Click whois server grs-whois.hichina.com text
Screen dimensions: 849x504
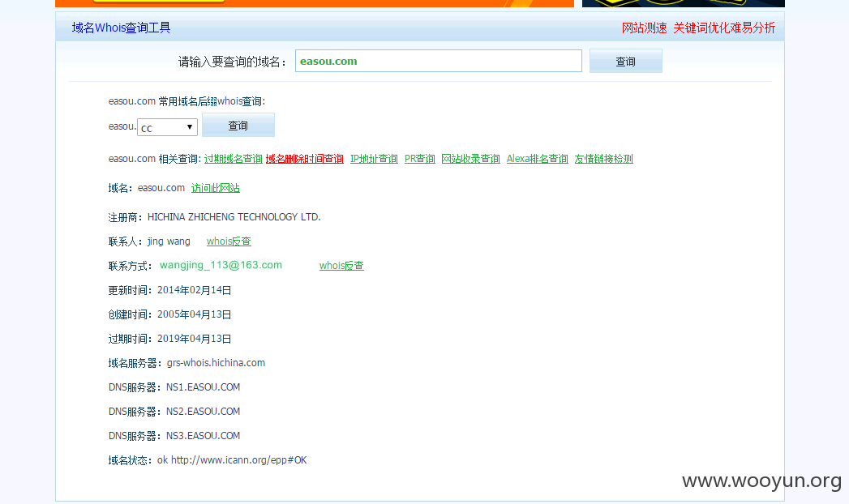(216, 363)
